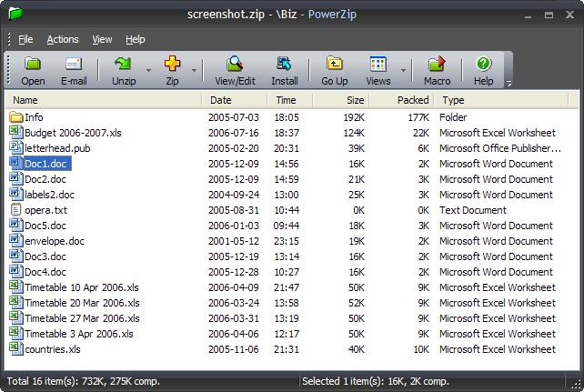This screenshot has width=584, height=392.
Task: Click the PowerZip app icon in title bar
Action: (x=15, y=15)
